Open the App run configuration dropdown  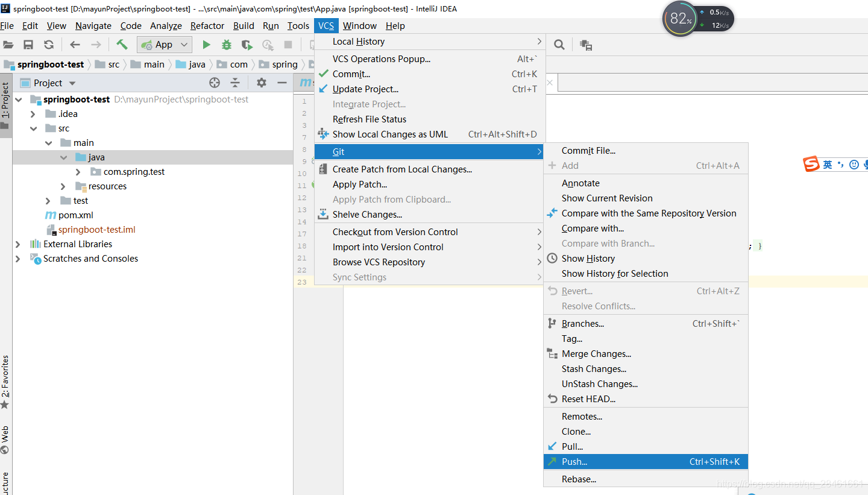(x=165, y=45)
